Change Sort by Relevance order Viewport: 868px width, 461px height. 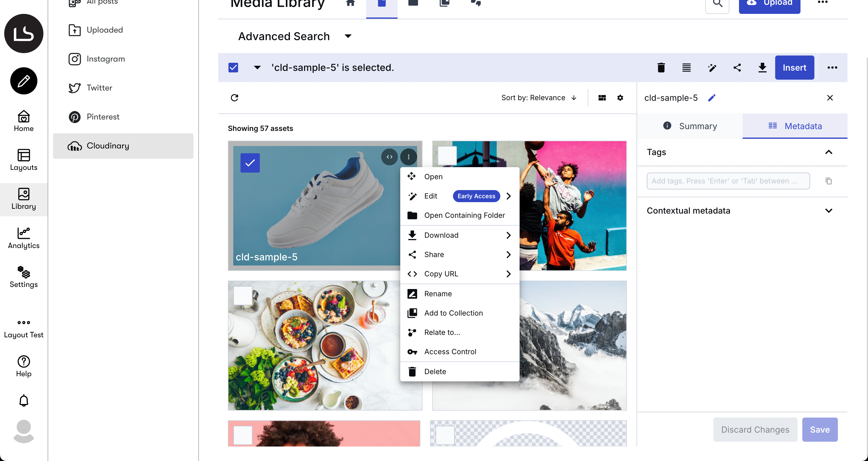539,98
